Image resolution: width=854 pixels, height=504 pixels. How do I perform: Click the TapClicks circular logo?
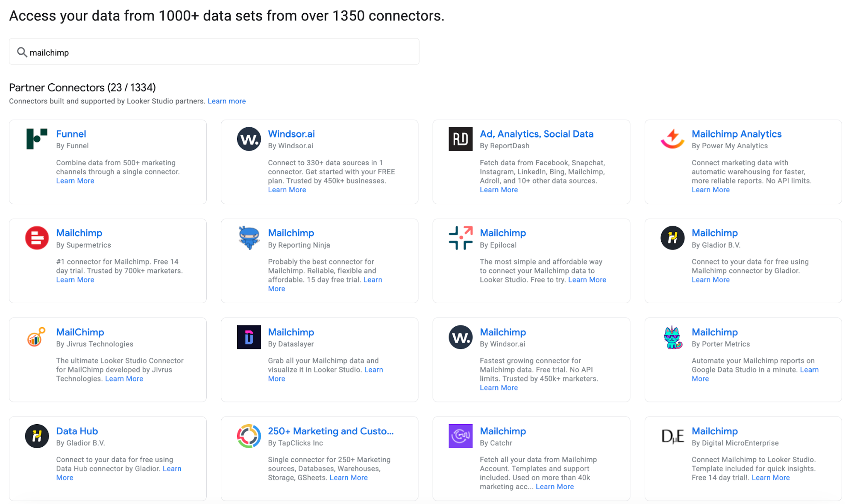click(249, 436)
